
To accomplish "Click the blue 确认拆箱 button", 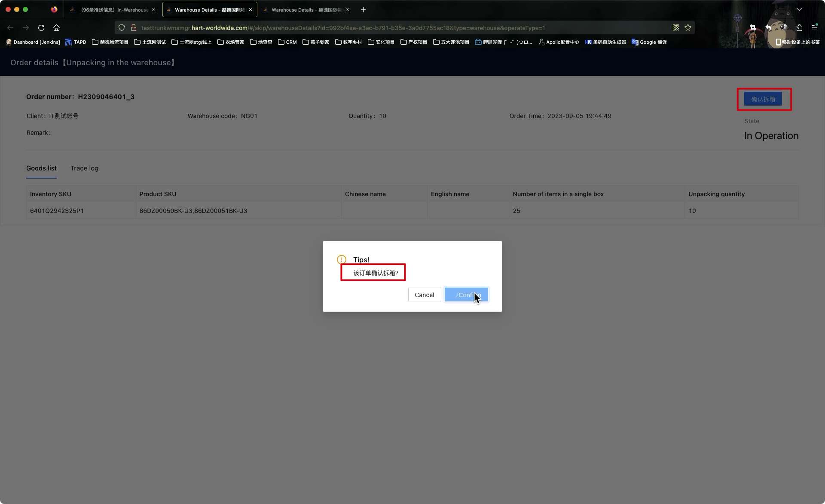I will coord(763,99).
